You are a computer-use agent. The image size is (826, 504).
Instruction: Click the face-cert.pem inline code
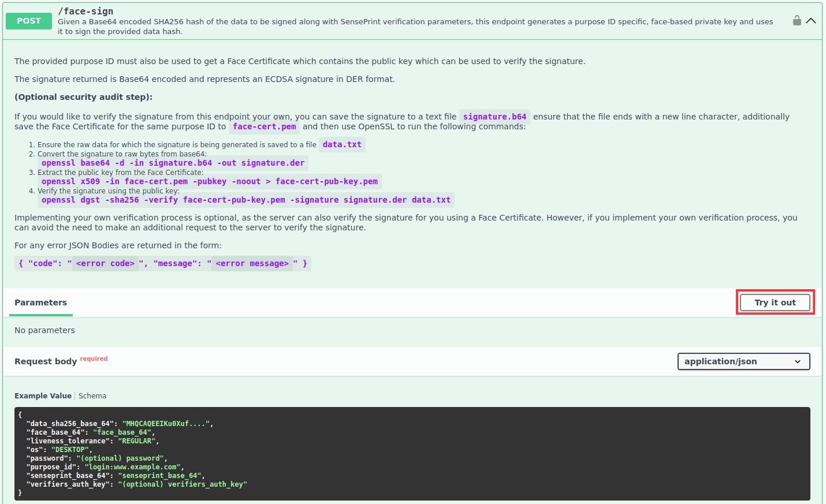pyautogui.click(x=264, y=126)
